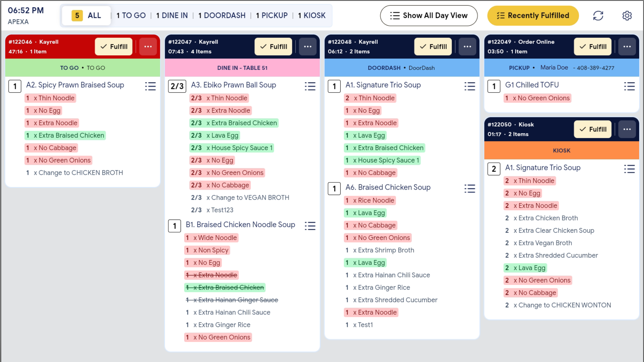Click the orange KIOSK order type banner
644x362 pixels.
click(x=561, y=150)
